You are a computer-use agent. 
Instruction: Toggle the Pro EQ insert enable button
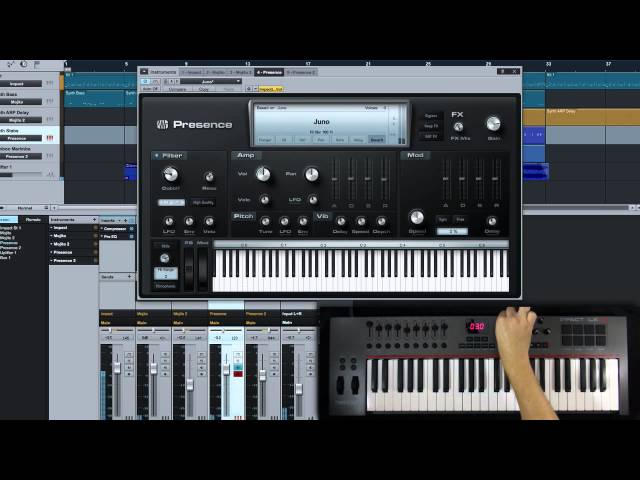[x=131, y=236]
